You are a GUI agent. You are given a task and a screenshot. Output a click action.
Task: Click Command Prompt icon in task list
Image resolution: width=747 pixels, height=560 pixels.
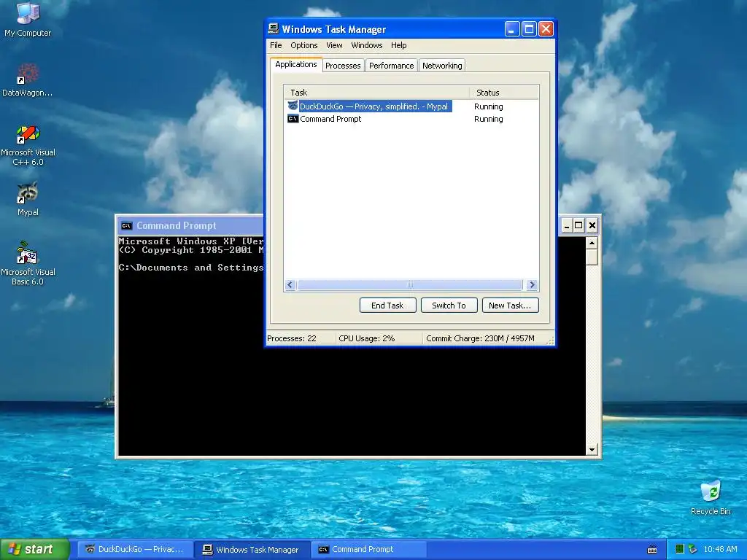pos(293,119)
